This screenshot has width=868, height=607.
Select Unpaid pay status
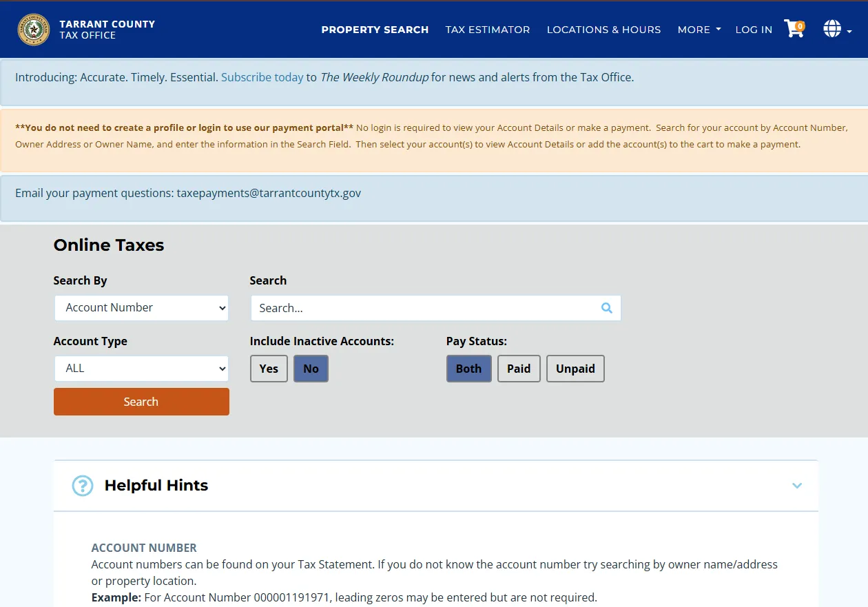575,369
